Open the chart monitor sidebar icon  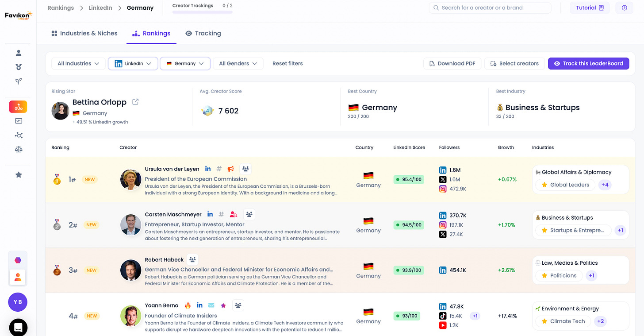[x=19, y=121]
